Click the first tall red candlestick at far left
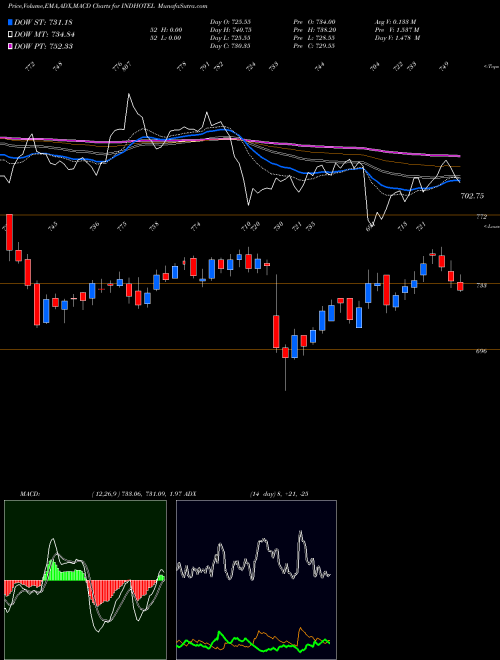This screenshot has height=660, width=500. tap(9, 232)
